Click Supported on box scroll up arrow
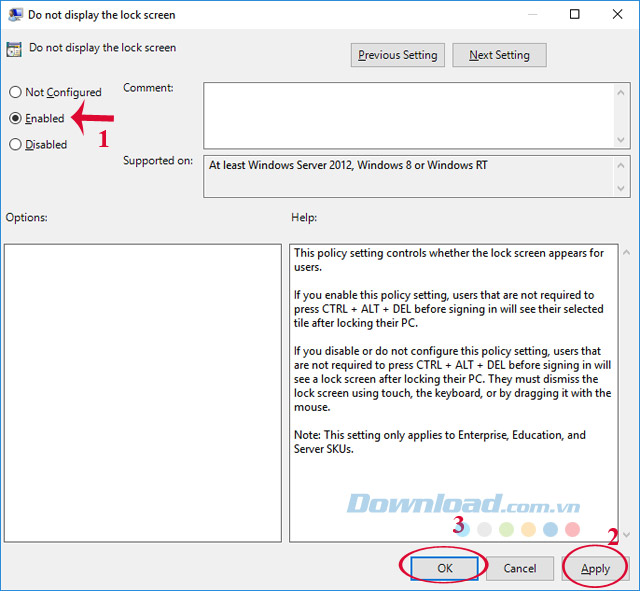Image resolution: width=640 pixels, height=591 pixels. (x=621, y=165)
